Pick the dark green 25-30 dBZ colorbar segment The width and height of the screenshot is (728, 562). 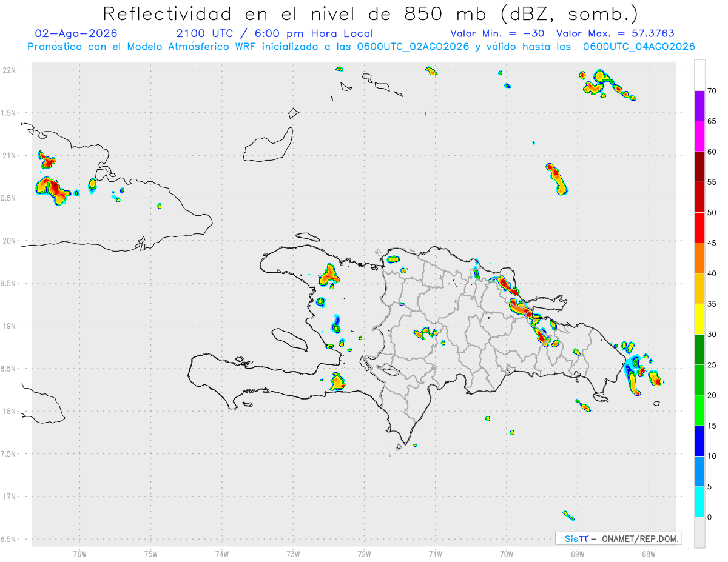tap(699, 350)
